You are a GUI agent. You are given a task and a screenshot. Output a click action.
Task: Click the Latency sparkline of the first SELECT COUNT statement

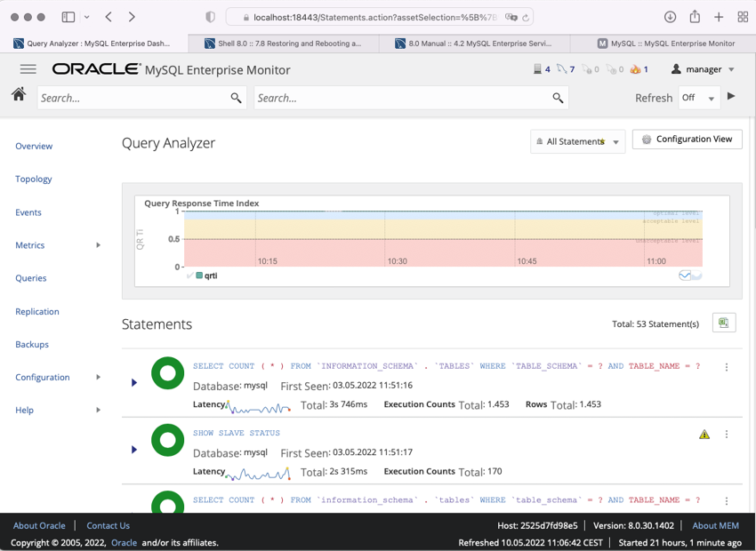259,407
